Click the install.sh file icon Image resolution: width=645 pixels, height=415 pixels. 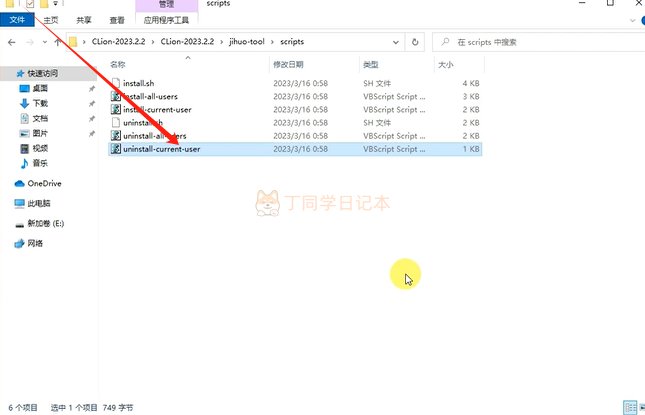116,83
